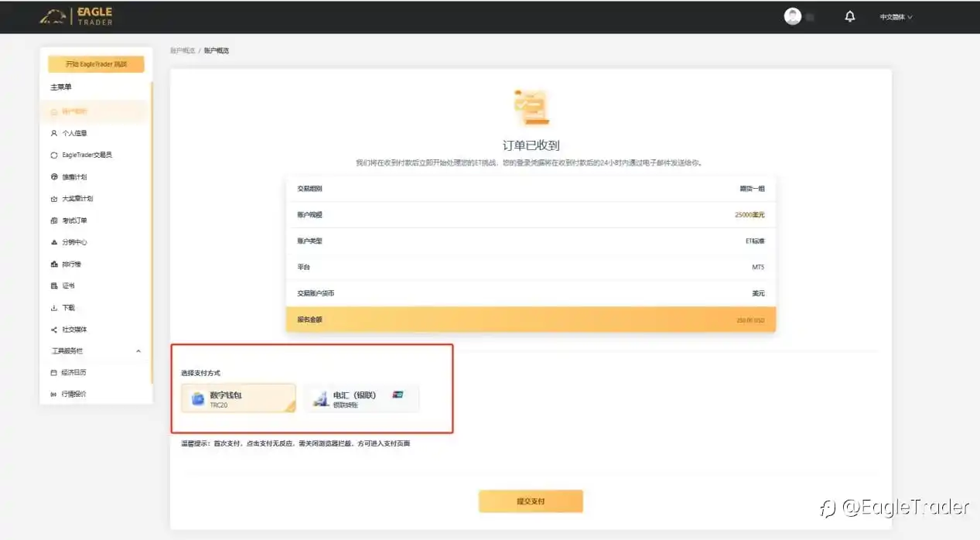This screenshot has height=540, width=980.
Task: Click the ET标准 account type value
Action: click(755, 241)
